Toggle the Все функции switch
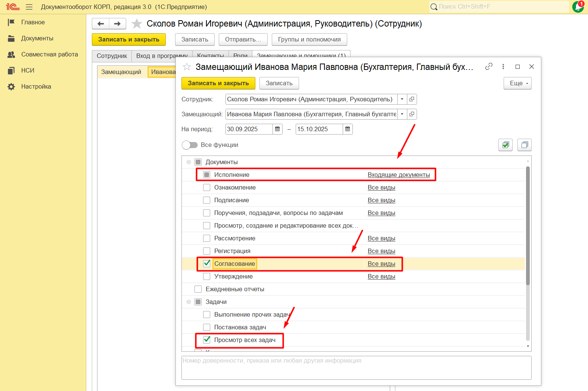Image resolution: width=588 pixels, height=391 pixels. click(x=190, y=145)
